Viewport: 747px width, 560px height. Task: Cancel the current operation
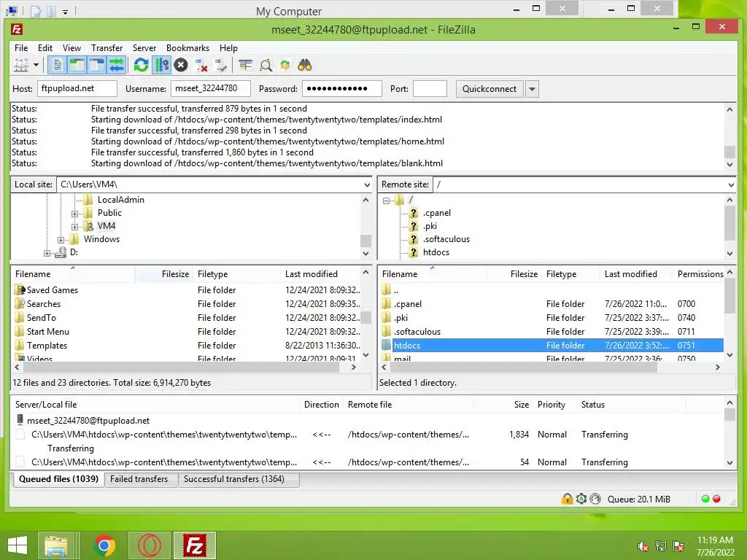pyautogui.click(x=181, y=65)
